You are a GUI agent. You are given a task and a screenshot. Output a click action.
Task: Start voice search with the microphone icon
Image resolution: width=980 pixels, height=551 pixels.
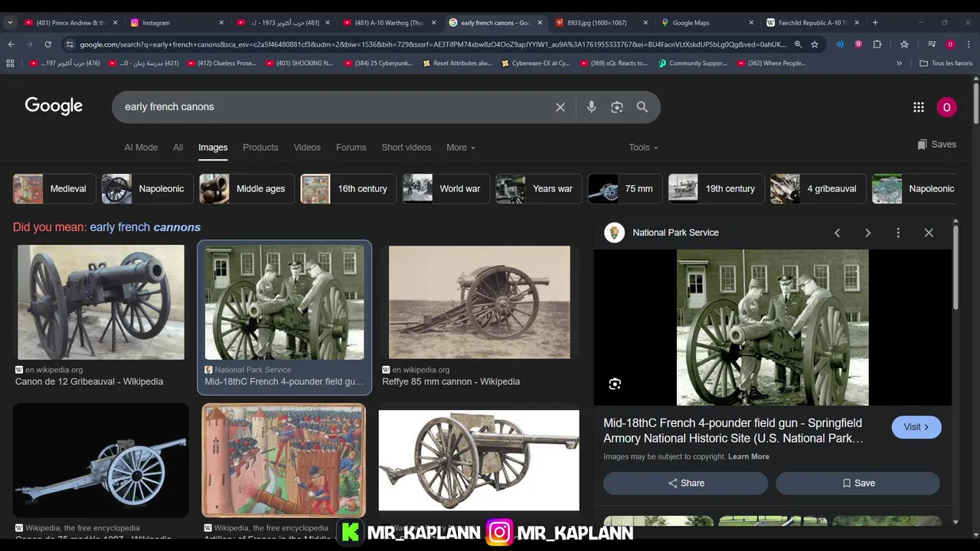tap(591, 107)
